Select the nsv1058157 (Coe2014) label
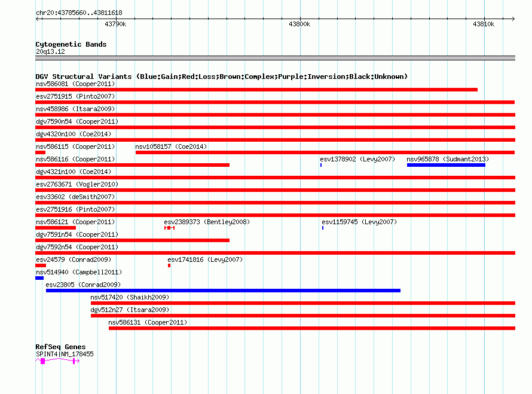This screenshot has width=532, height=394. 171,146
